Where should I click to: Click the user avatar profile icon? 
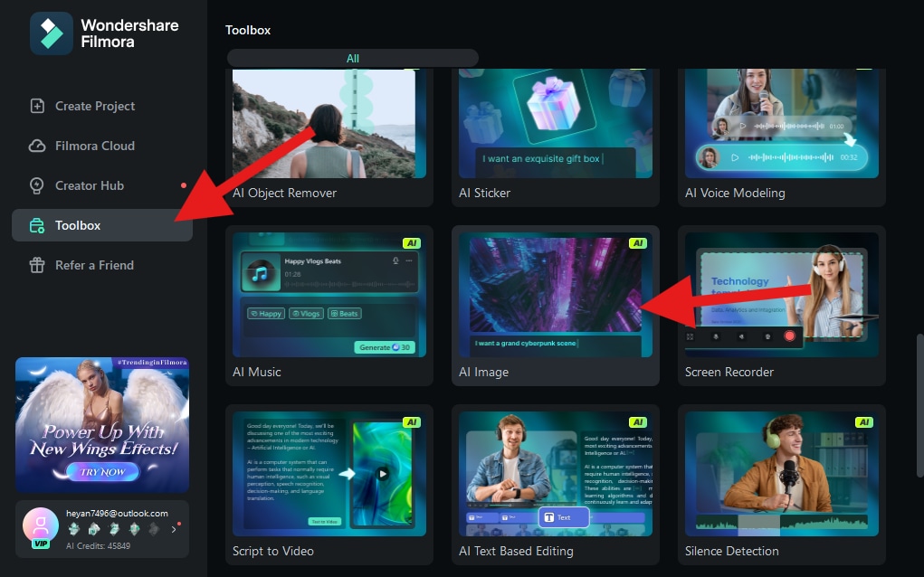coord(40,524)
